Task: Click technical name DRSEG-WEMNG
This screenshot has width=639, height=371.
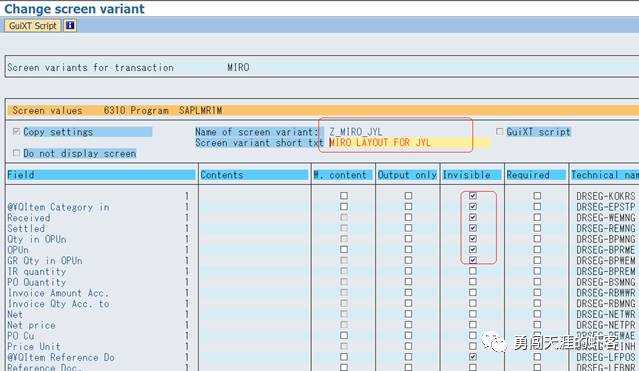Action: click(x=606, y=218)
